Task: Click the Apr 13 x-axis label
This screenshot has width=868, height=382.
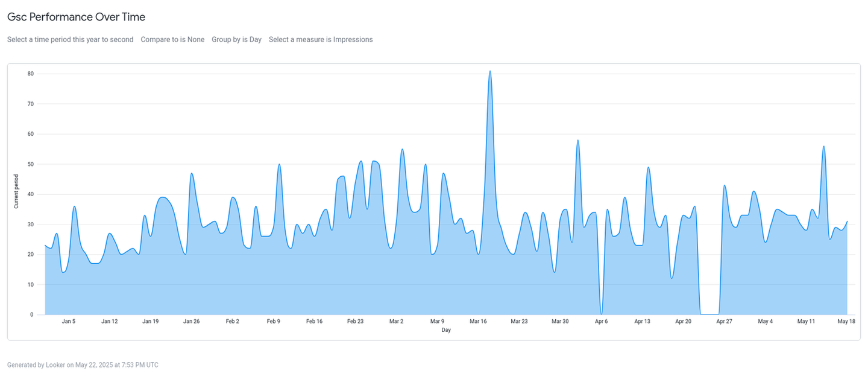Action: (643, 322)
